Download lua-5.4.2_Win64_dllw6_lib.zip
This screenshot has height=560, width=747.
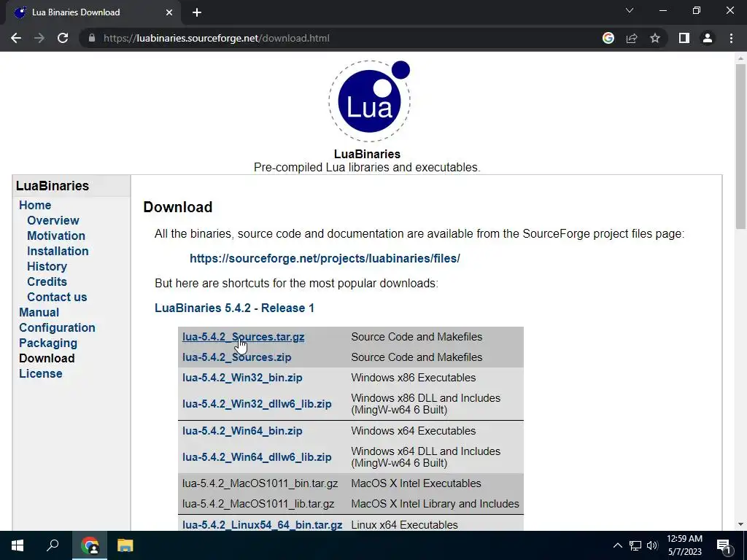tap(257, 457)
